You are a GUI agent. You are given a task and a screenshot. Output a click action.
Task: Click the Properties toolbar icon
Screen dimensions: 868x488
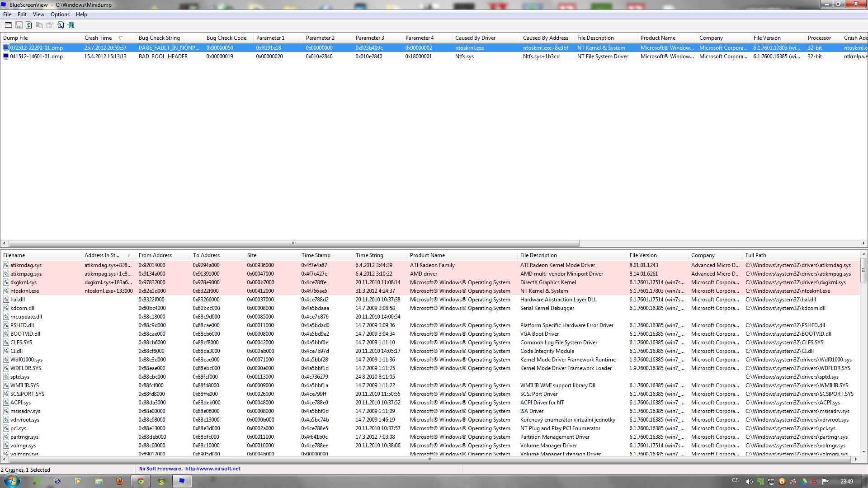(x=50, y=25)
